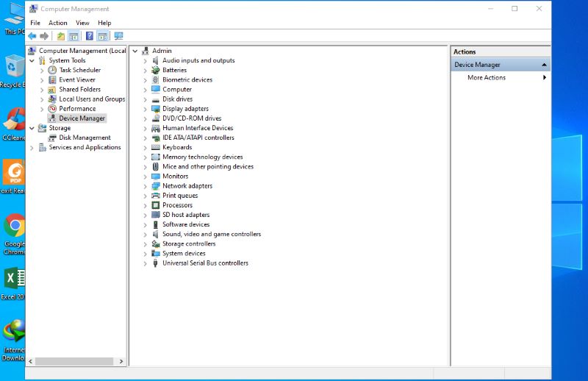Open the Help menu
Screen dimensions: 588x381
(x=104, y=23)
